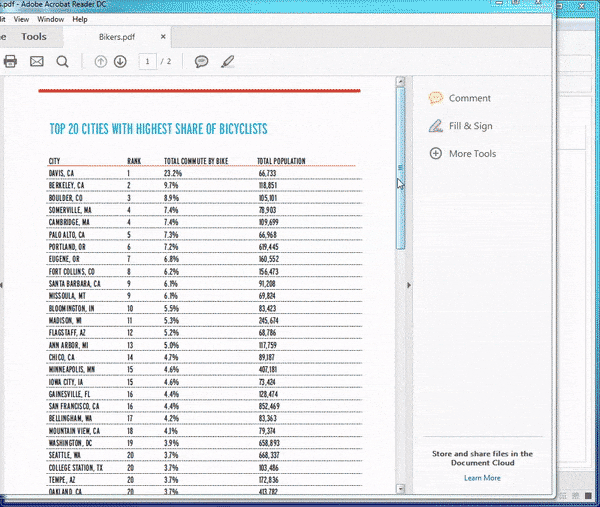Viewport: 600px width, 507px height.
Task: Click the Learn More link
Action: coord(481,478)
